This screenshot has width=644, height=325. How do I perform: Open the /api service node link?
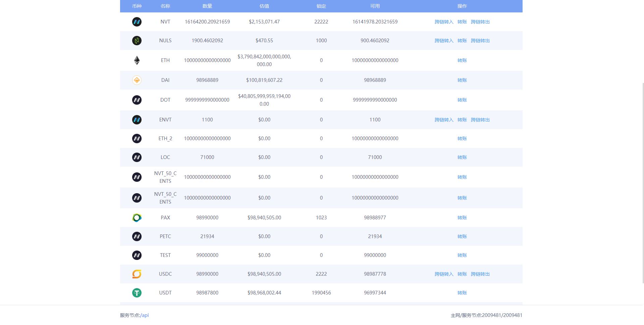pyautogui.click(x=145, y=315)
